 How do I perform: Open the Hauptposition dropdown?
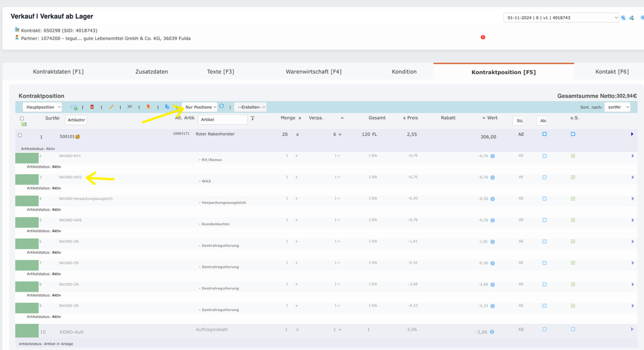pos(42,107)
